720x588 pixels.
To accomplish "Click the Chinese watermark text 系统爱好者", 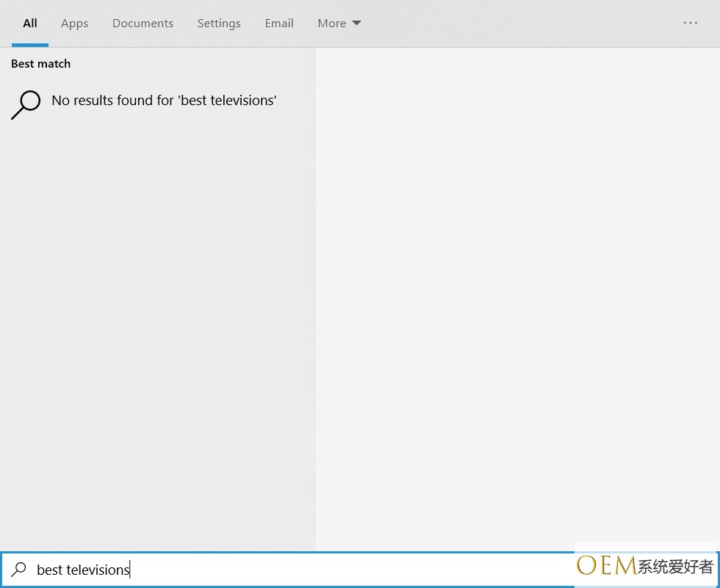I will coord(675,567).
